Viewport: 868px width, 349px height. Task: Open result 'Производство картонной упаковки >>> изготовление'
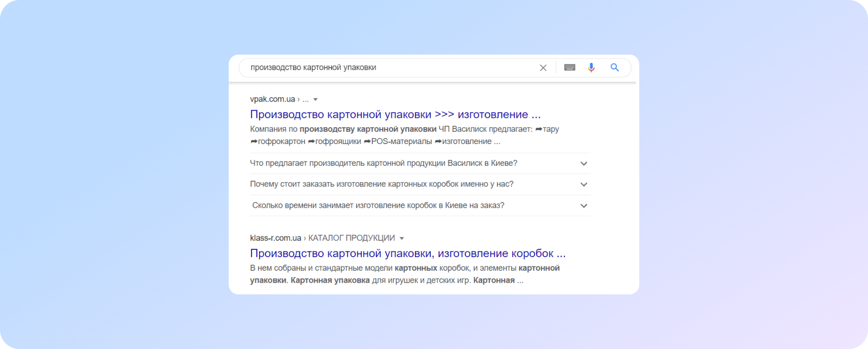395,115
